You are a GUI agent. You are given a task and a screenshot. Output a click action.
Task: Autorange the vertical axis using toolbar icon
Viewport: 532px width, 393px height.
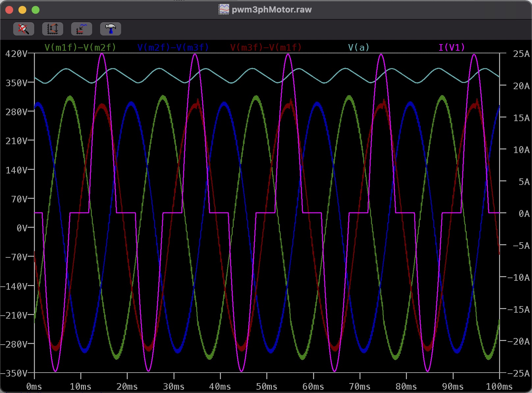[x=52, y=29]
